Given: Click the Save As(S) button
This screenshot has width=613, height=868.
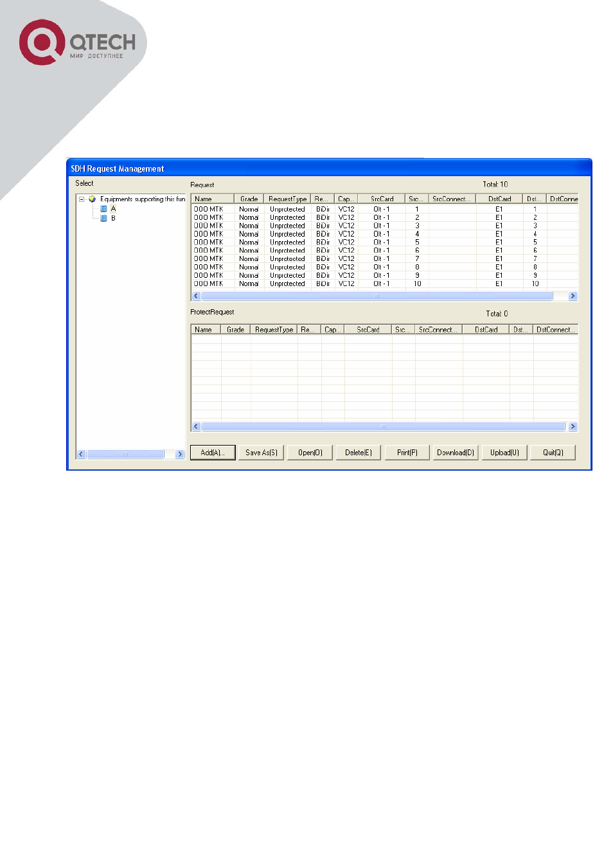Looking at the screenshot, I should pos(262,453).
